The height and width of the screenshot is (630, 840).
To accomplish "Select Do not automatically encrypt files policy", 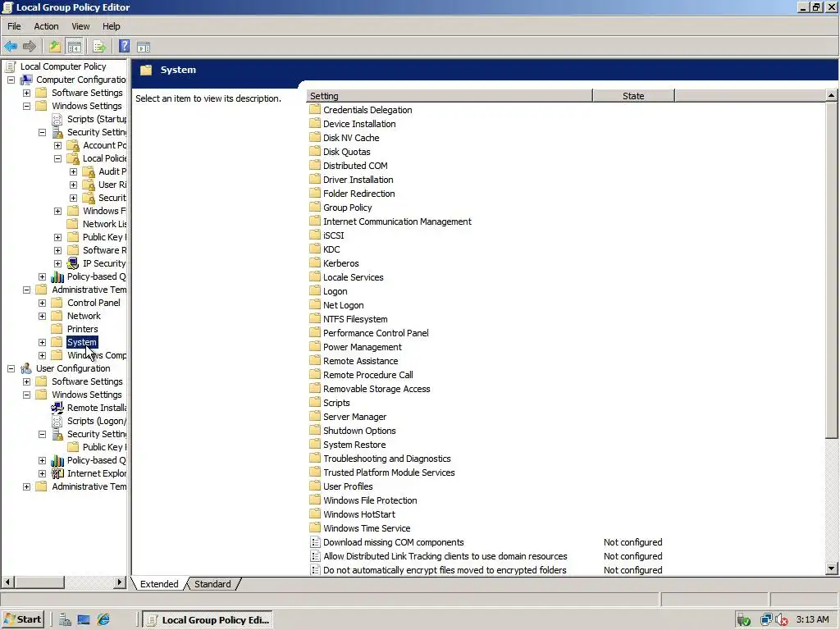I will pyautogui.click(x=445, y=570).
